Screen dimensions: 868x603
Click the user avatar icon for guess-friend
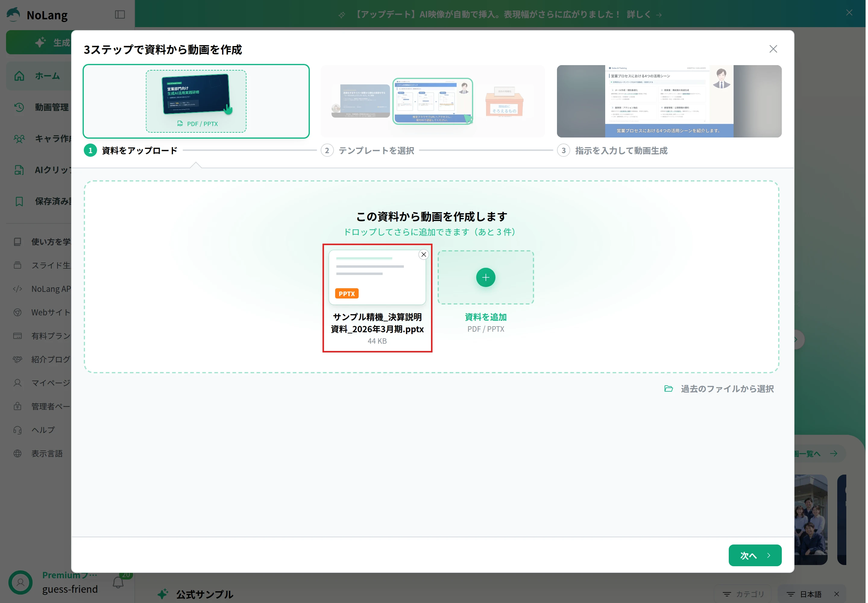pos(20,582)
